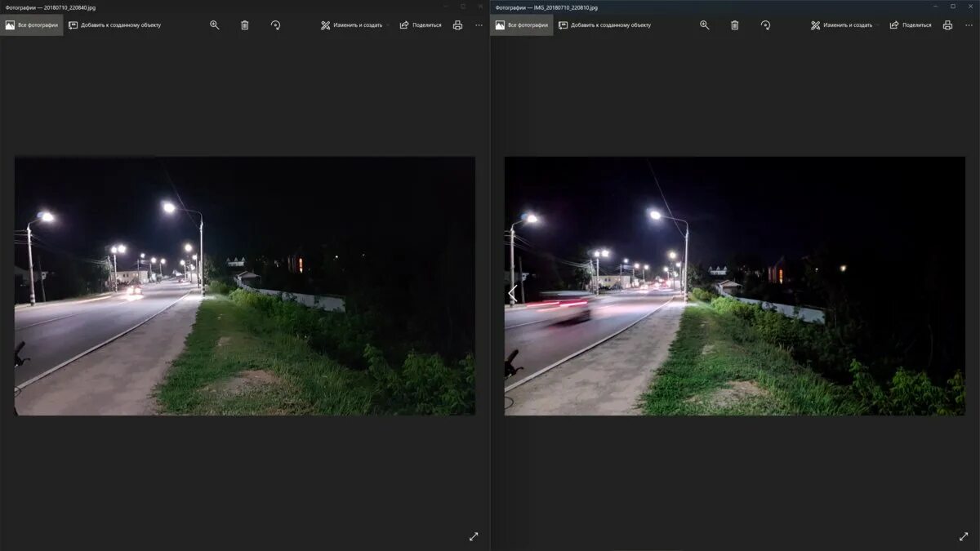
Task: Rotate the left photo
Action: pyautogui.click(x=275, y=25)
